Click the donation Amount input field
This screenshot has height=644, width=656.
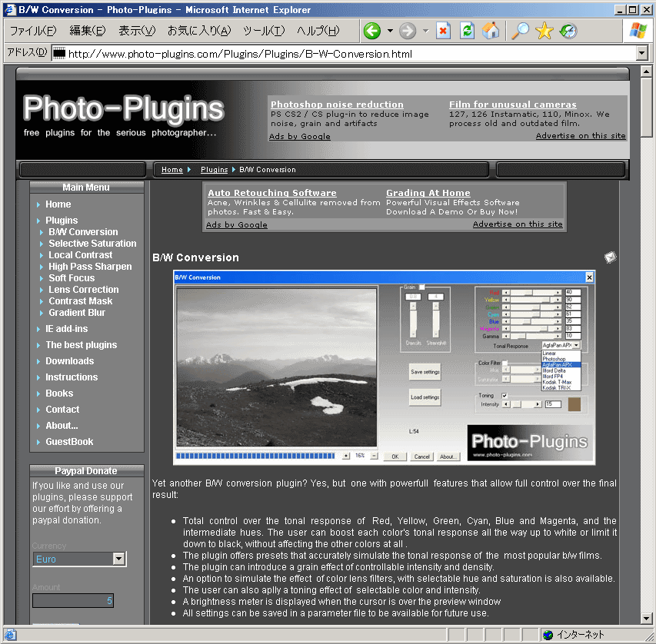73,600
